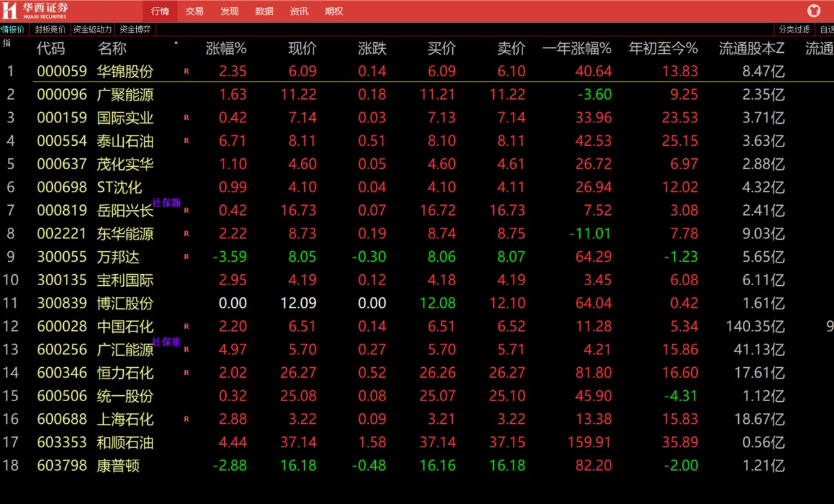Select stock row 万邦达
This screenshot has width=834, height=504.
417,257
